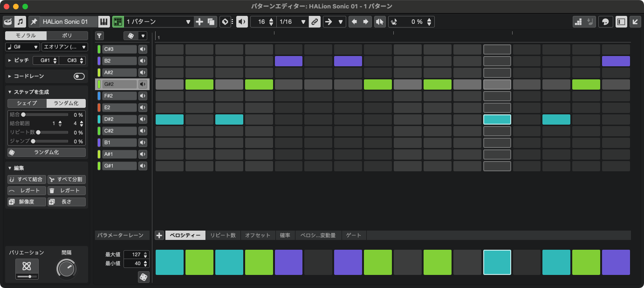The width and height of the screenshot is (644, 288).
Task: Switch to the リピート数 parameter tab
Action: click(x=223, y=235)
